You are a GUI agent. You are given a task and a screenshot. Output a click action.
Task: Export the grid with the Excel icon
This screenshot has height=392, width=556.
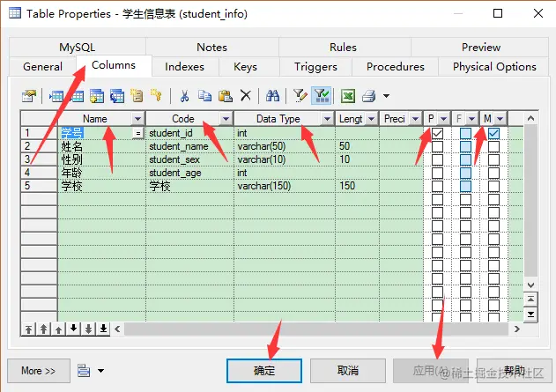[348, 96]
